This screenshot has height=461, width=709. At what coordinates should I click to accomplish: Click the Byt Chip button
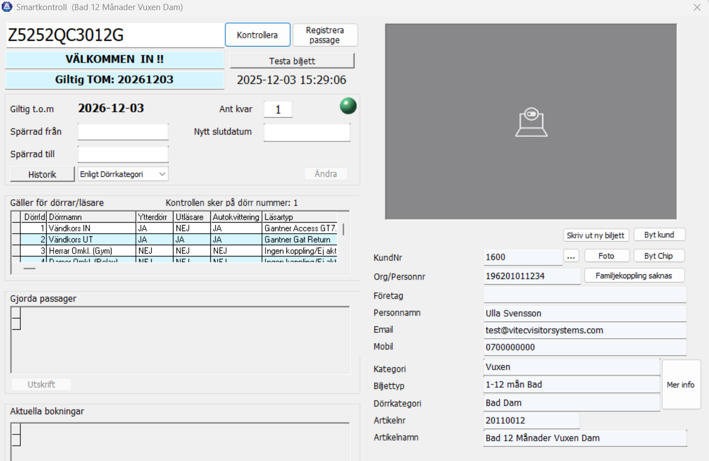pyautogui.click(x=658, y=256)
